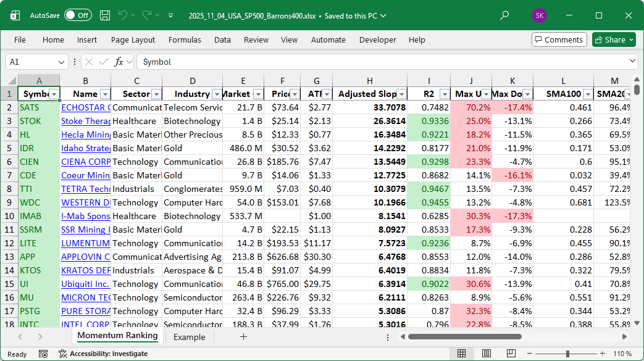This screenshot has width=644, height=361.
Task: Expand the Name Box dropdown arrow
Action: click(x=61, y=62)
